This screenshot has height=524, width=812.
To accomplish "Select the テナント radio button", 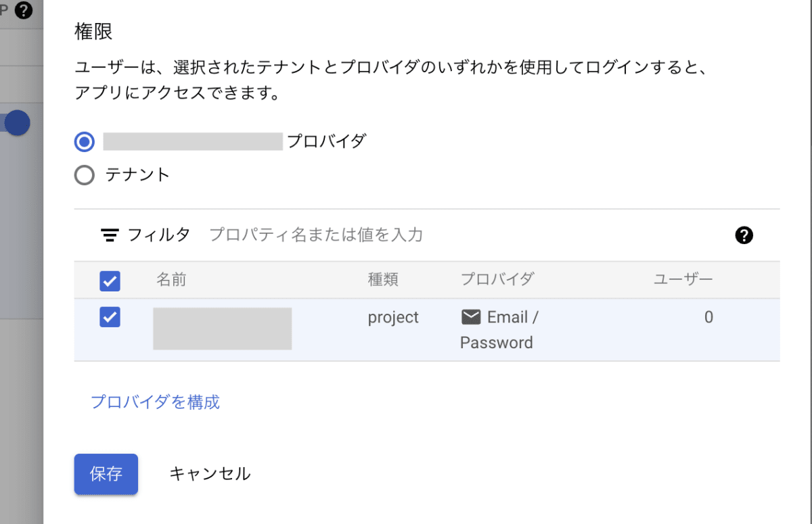I will click(85, 175).
